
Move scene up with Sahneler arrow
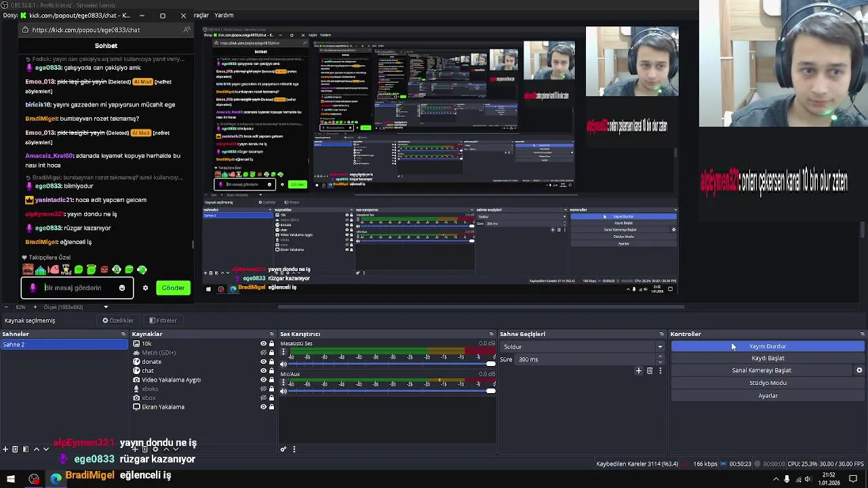click(x=36, y=449)
